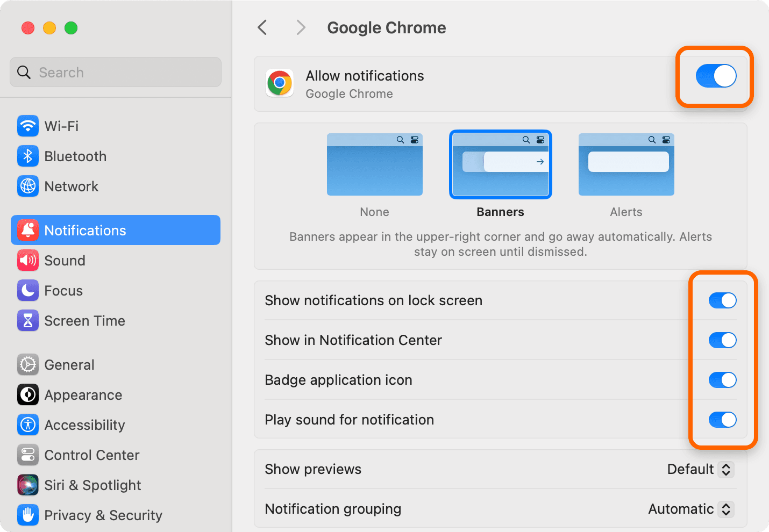Click the Banners style label
769x532 pixels.
[x=501, y=212]
